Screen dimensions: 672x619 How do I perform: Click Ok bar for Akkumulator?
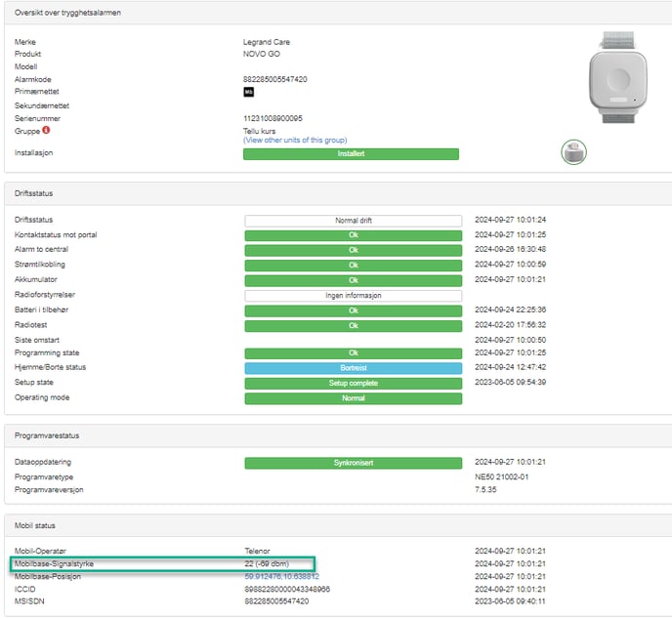pyautogui.click(x=354, y=280)
